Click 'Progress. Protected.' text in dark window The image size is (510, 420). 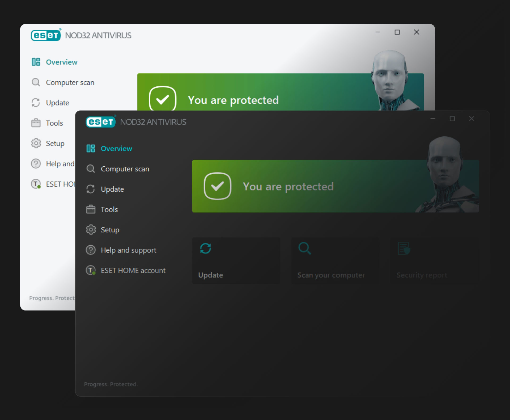point(111,384)
